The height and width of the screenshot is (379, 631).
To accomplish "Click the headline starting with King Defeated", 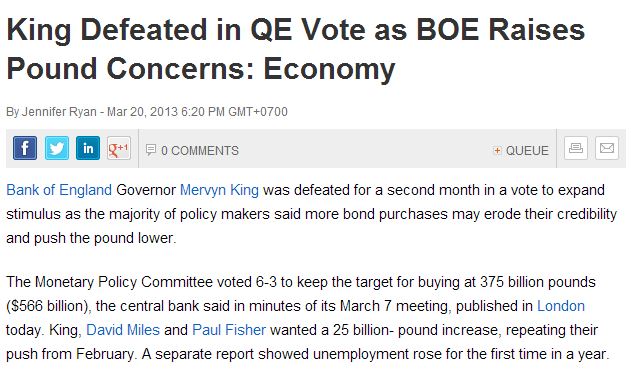I will [295, 49].
